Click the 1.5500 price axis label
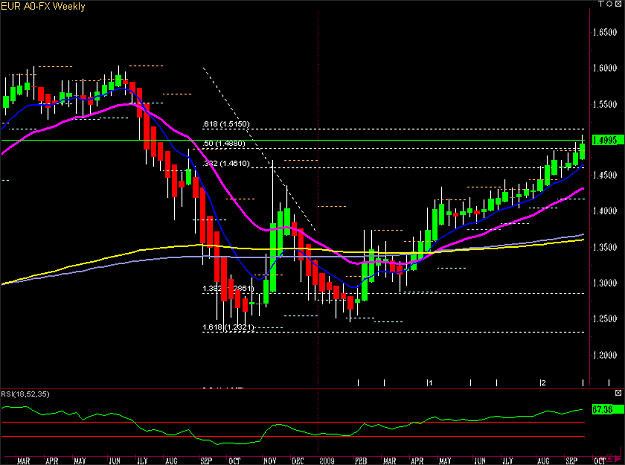 click(x=605, y=104)
